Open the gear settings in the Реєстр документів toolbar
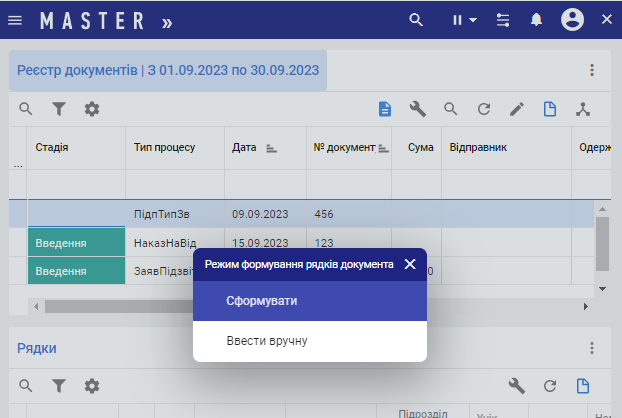This screenshot has width=622, height=418. tap(92, 109)
